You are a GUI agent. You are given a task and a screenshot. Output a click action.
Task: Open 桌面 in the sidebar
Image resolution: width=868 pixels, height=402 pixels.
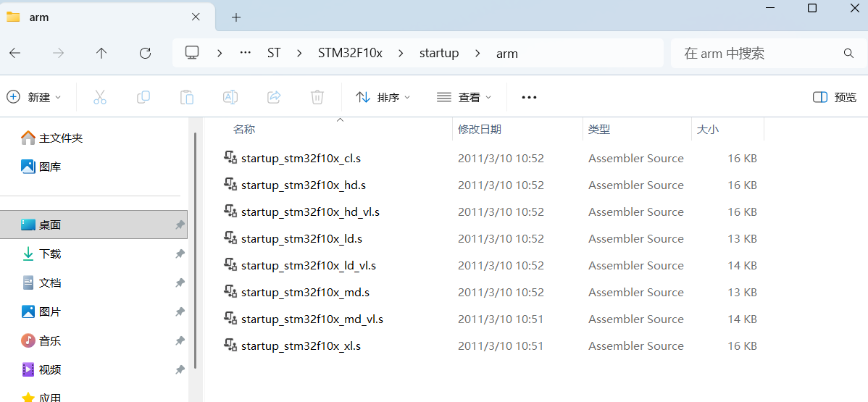(x=93, y=225)
